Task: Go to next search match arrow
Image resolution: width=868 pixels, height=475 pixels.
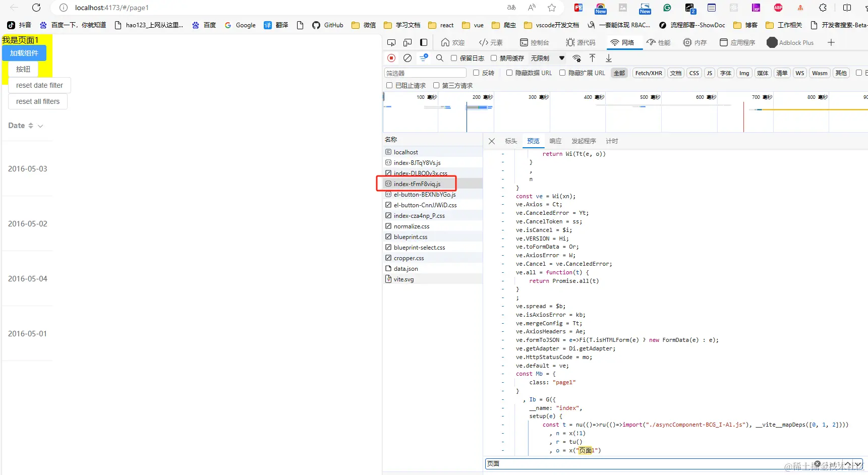Action: 858,464
